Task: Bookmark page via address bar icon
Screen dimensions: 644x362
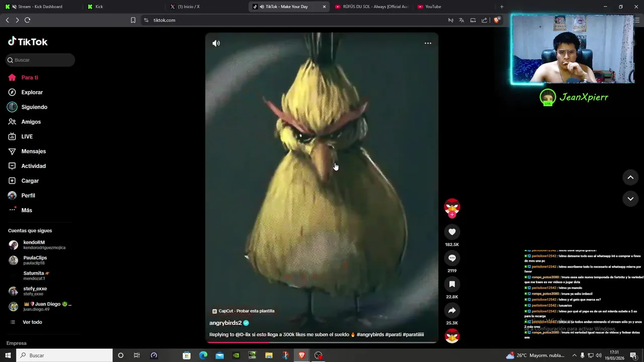Action: 133,20
